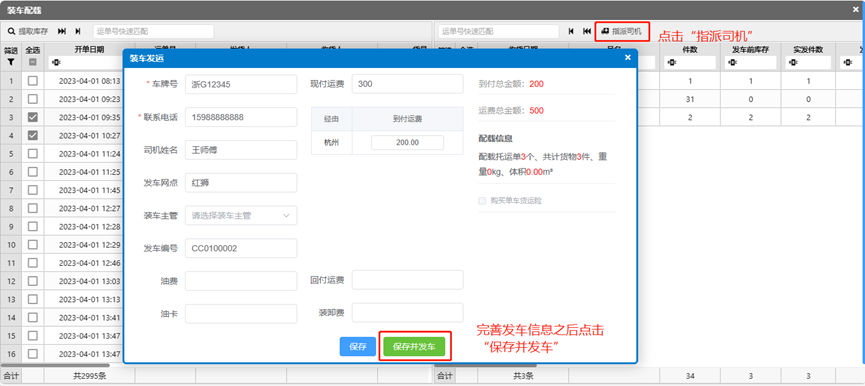Uncheck the checkbox in row 4
Screen dimensions: 865x386
[33, 136]
